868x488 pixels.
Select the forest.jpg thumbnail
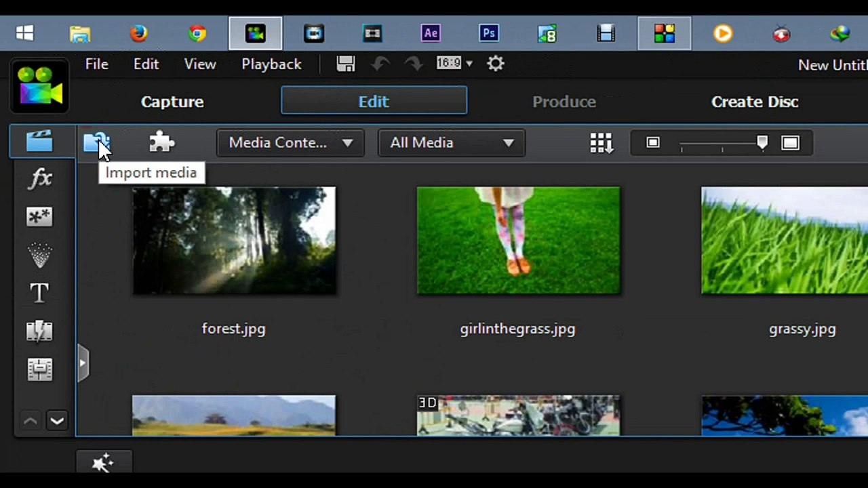point(234,241)
